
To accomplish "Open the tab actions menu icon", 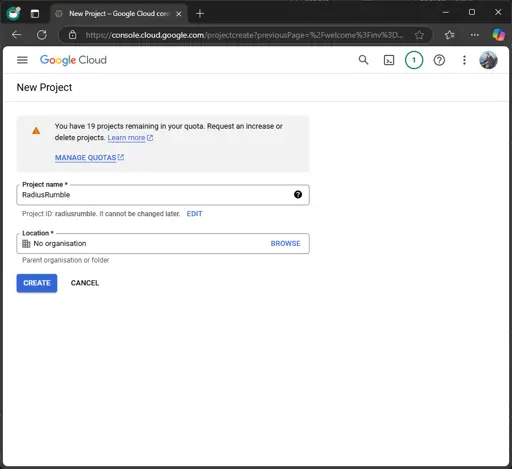I will [35, 14].
